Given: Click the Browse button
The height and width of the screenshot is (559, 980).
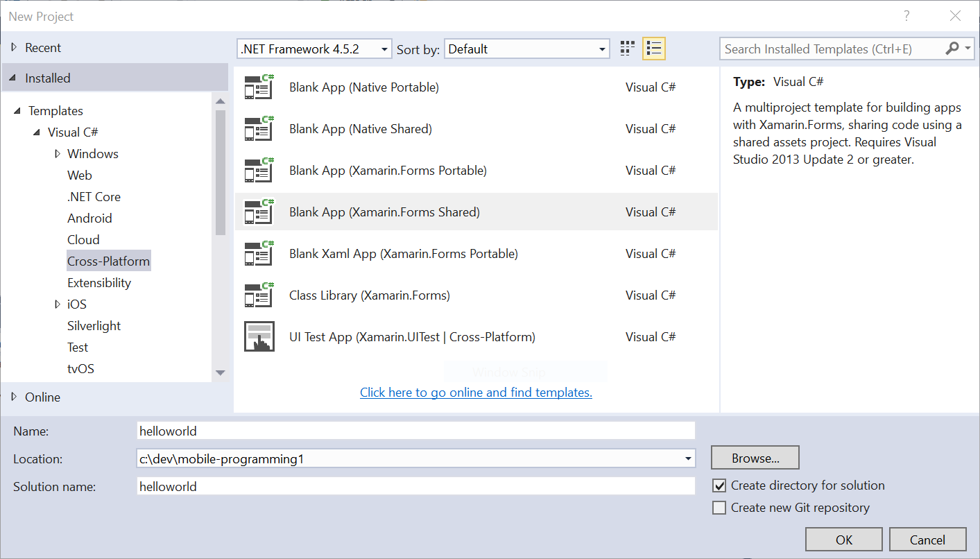Looking at the screenshot, I should 755,458.
